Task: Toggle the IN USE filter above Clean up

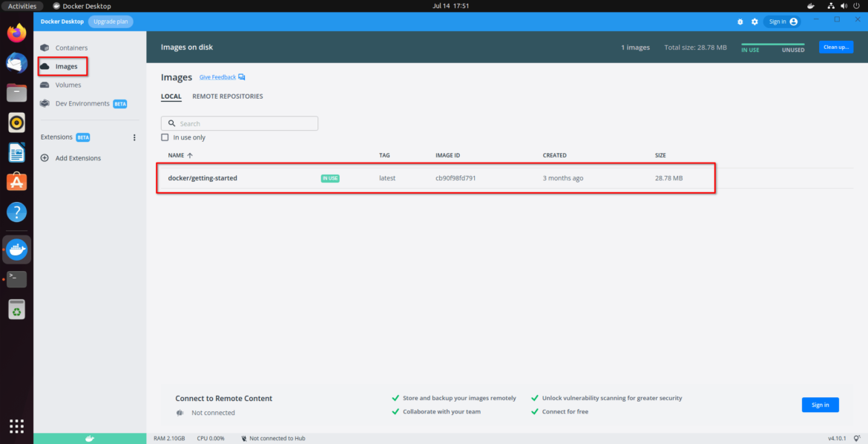Action: [x=750, y=48]
